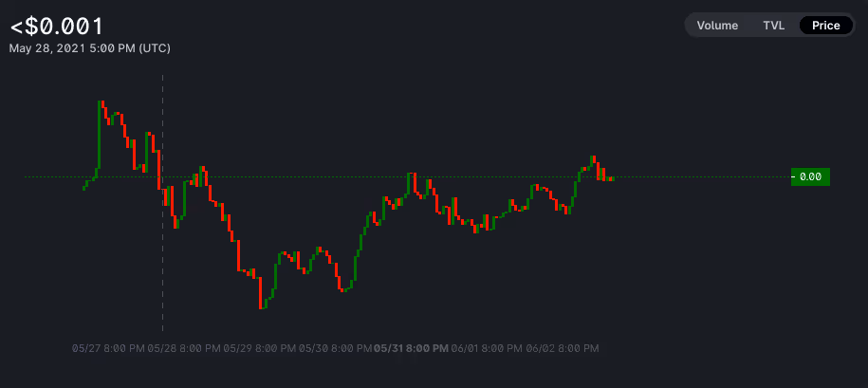
Task: Switch chart to Volume view
Action: (717, 26)
